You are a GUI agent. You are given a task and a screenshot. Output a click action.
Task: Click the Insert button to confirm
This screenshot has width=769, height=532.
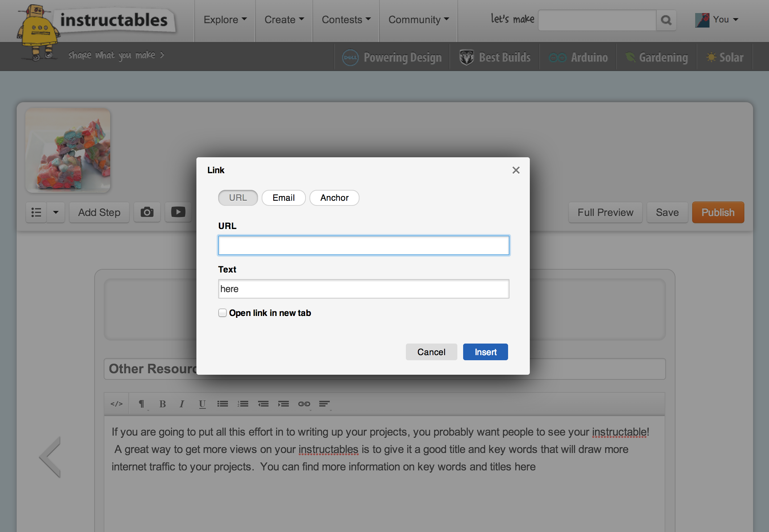(x=486, y=352)
